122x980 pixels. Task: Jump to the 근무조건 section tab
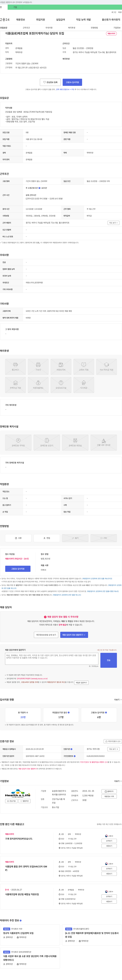coord(26,28)
